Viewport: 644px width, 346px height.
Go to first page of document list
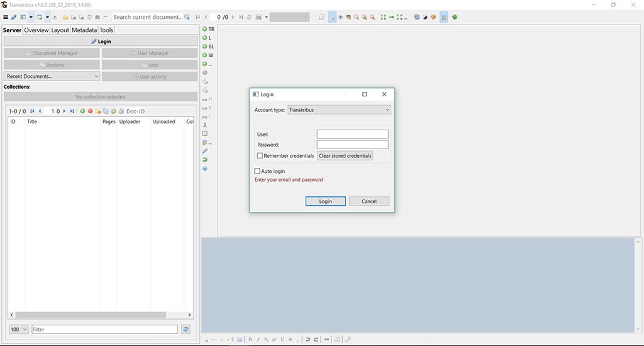pos(33,111)
